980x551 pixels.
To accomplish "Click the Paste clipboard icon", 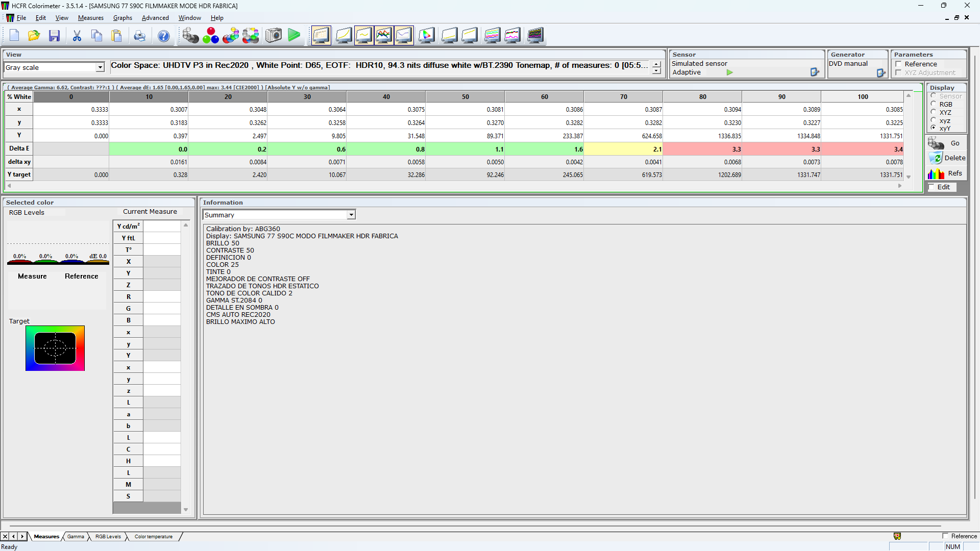I will (117, 36).
